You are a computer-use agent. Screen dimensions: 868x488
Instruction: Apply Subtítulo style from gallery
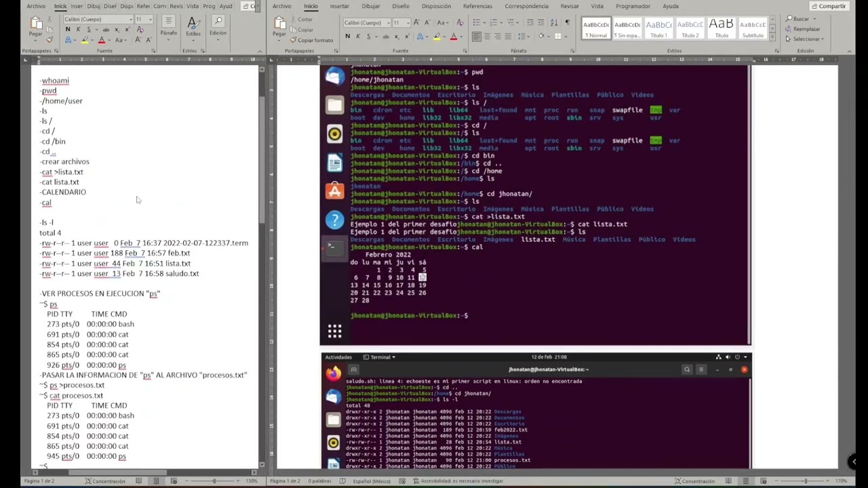click(753, 28)
